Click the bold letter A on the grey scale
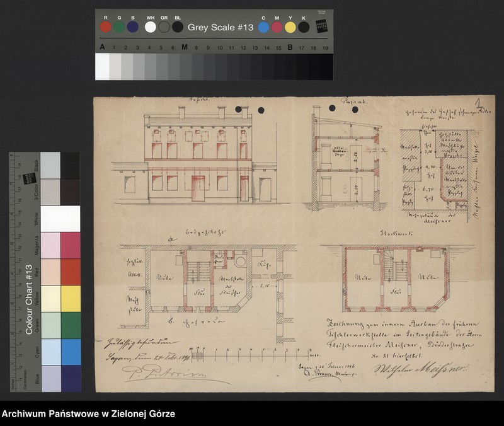Image resolution: width=504 pixels, height=426 pixels. tap(102, 47)
